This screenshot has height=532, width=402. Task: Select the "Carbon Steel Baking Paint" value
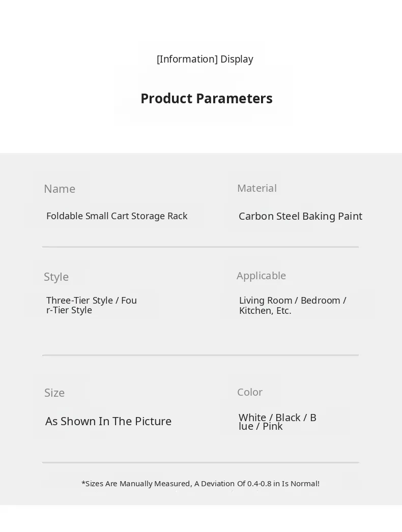pyautogui.click(x=300, y=216)
